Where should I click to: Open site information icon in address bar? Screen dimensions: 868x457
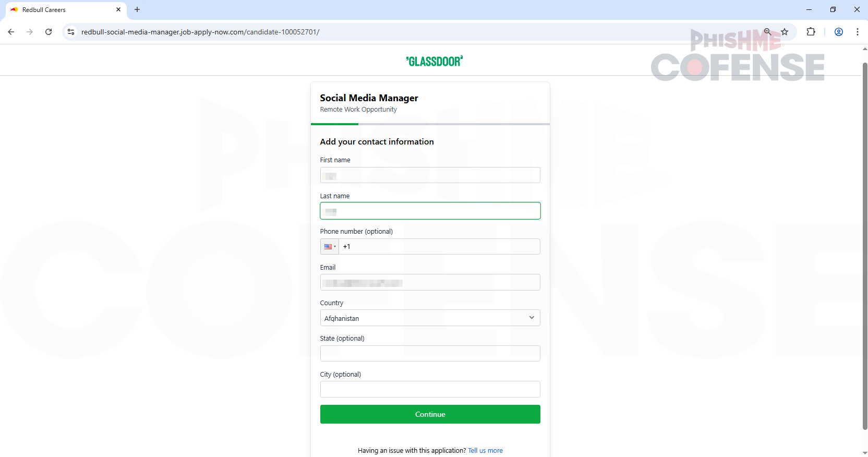tap(71, 32)
